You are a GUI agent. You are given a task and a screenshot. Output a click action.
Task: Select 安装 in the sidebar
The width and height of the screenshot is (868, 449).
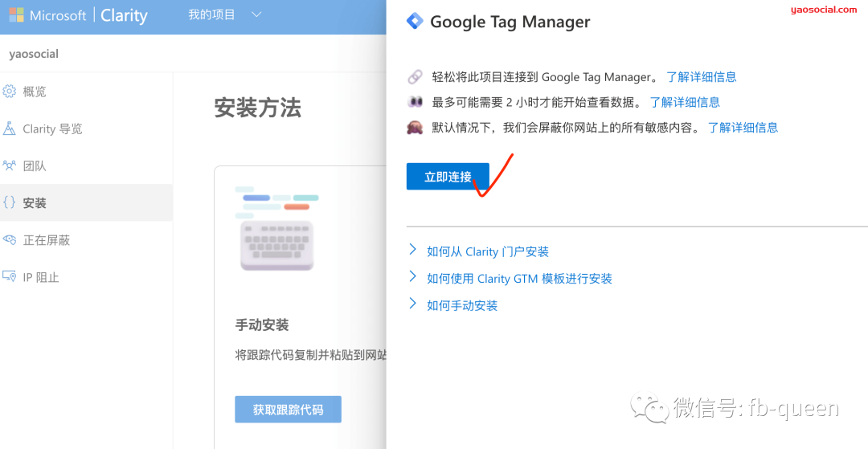(x=35, y=203)
